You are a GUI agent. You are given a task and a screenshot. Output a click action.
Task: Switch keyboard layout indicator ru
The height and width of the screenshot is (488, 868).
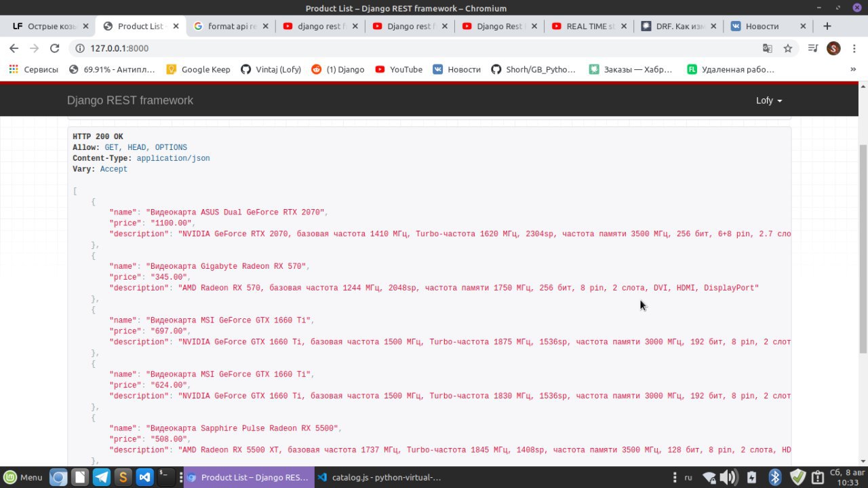tap(688, 477)
